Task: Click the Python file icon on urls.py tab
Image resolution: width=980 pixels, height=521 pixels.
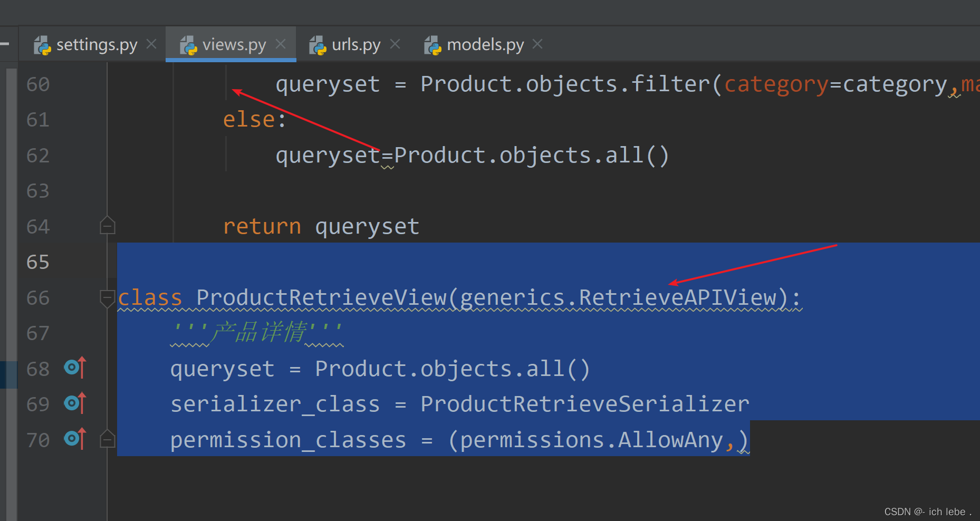Action: 318,45
